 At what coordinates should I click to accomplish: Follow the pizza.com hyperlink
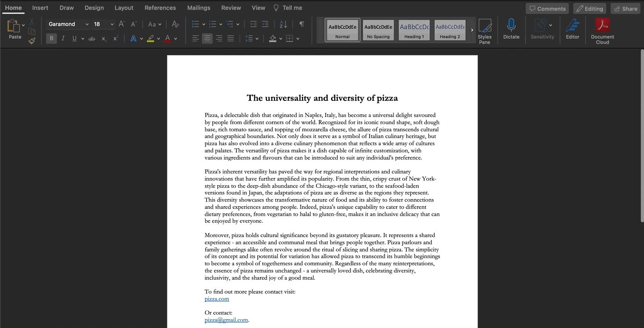(x=217, y=299)
